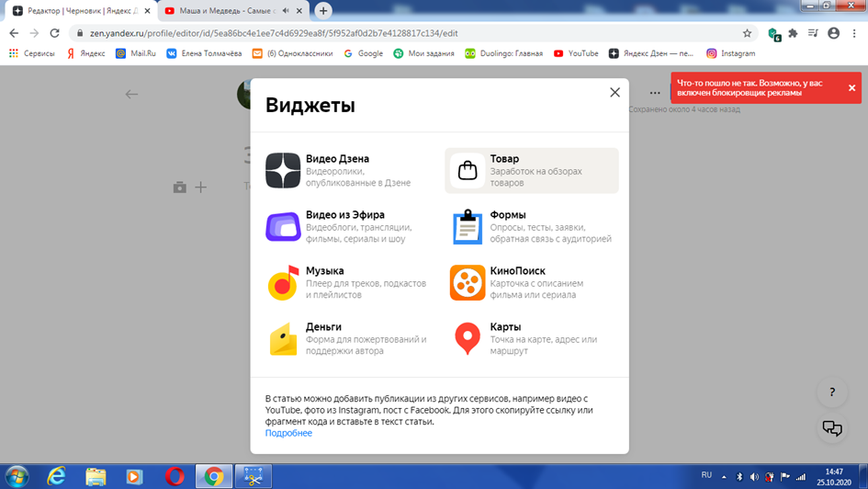Open the Яндекс Дзен bookmark
Image resolution: width=868 pixels, height=489 pixels.
pyautogui.click(x=651, y=53)
